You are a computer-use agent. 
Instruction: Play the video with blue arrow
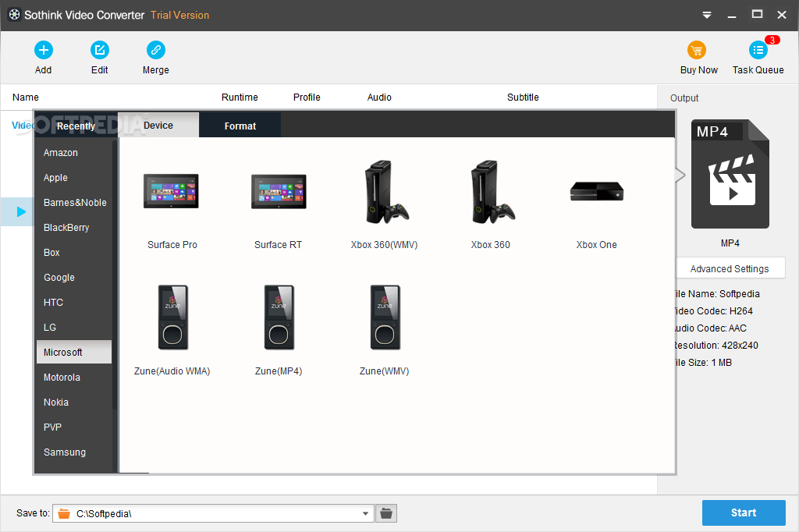click(x=21, y=211)
